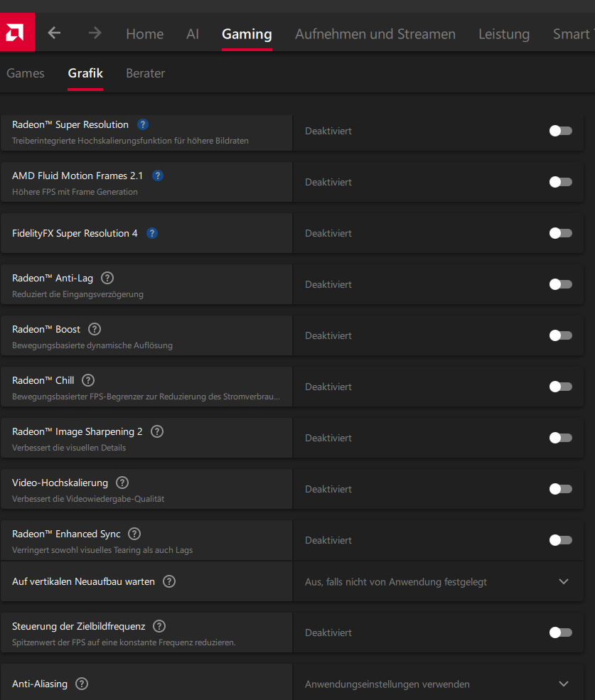Show help for Radeon Chill
595x700 pixels.
coord(88,380)
